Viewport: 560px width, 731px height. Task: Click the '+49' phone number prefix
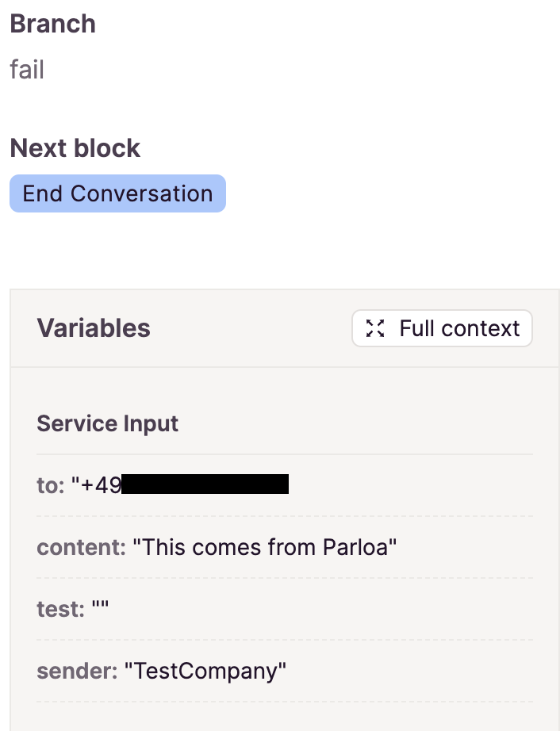pyautogui.click(x=97, y=485)
